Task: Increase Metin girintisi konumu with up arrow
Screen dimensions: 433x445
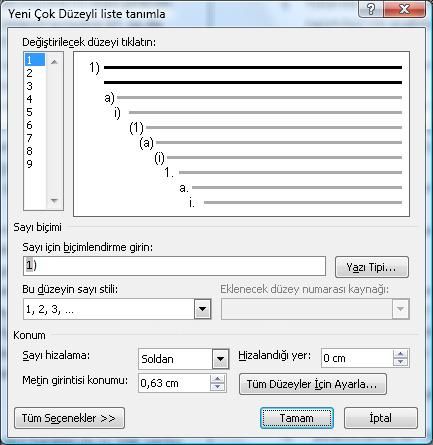Action: pyautogui.click(x=217, y=379)
